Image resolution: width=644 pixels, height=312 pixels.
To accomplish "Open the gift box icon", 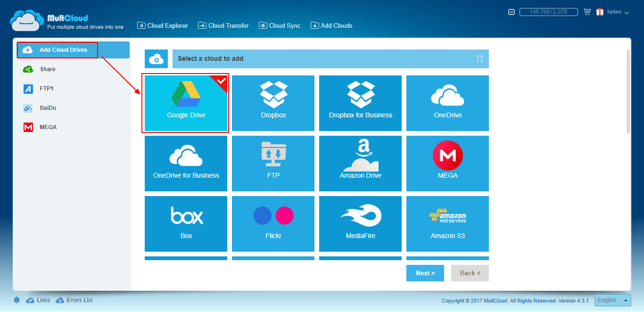I will (x=600, y=12).
